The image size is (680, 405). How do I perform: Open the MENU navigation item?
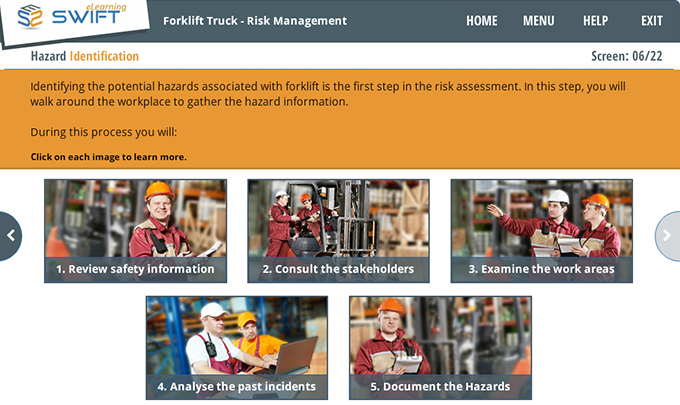pos(539,21)
